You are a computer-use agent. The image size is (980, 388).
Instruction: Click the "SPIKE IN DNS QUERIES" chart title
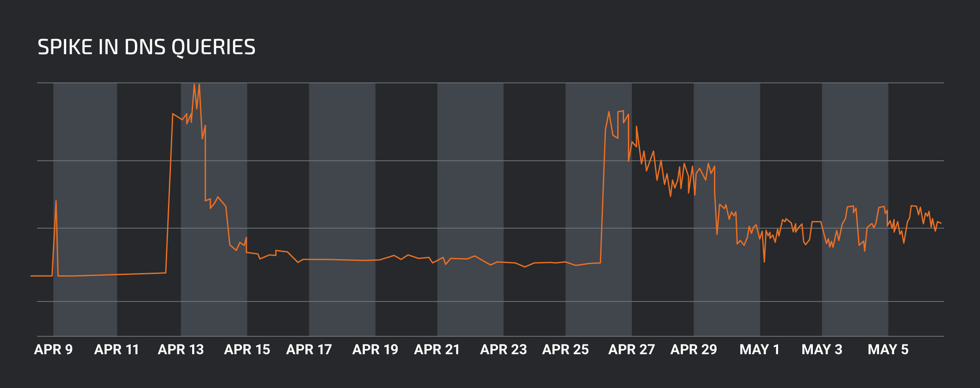click(x=146, y=47)
